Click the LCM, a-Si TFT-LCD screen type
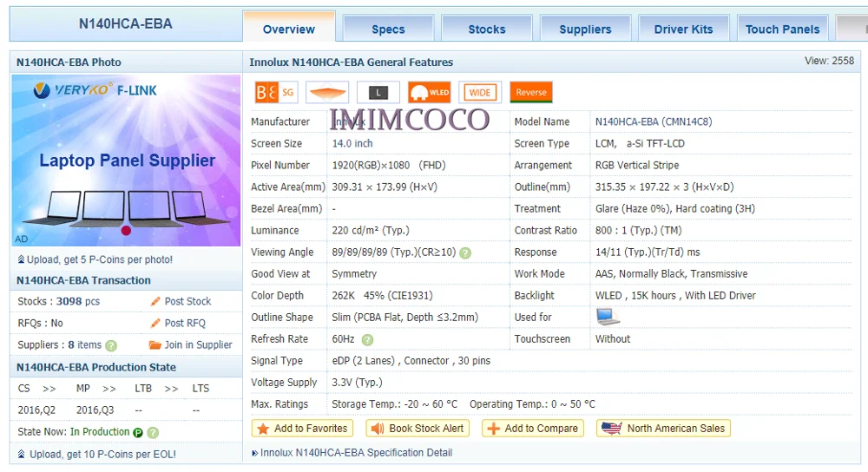868x472 pixels. pyautogui.click(x=640, y=143)
